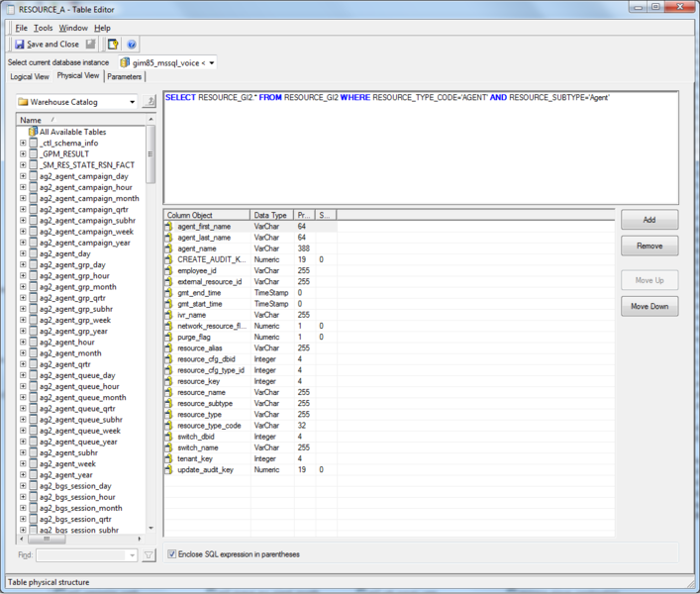The height and width of the screenshot is (594, 700).
Task: Select the resource_subtype column row
Action: tap(250, 404)
